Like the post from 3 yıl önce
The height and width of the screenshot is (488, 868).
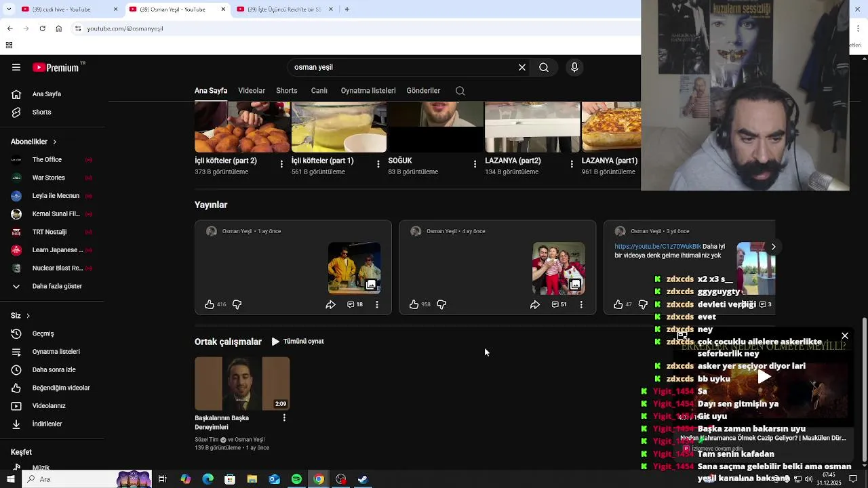(x=618, y=304)
